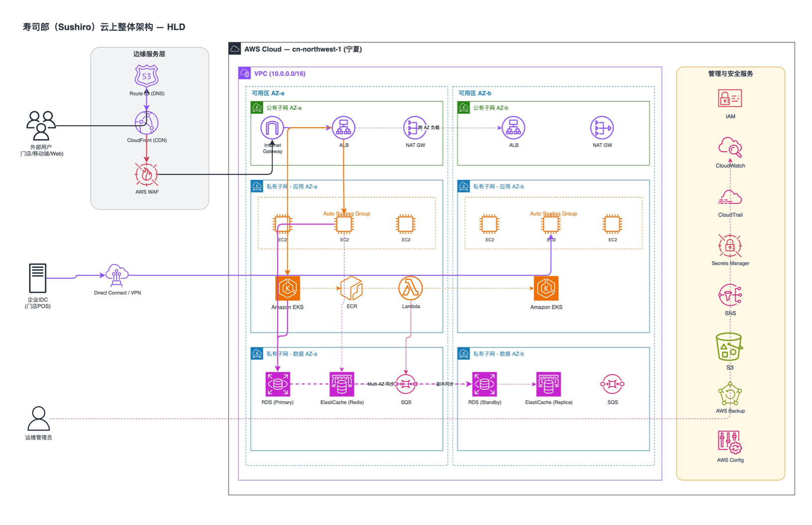The image size is (812, 525).
Task: Select the S3 bucket icon
Action: [x=729, y=347]
